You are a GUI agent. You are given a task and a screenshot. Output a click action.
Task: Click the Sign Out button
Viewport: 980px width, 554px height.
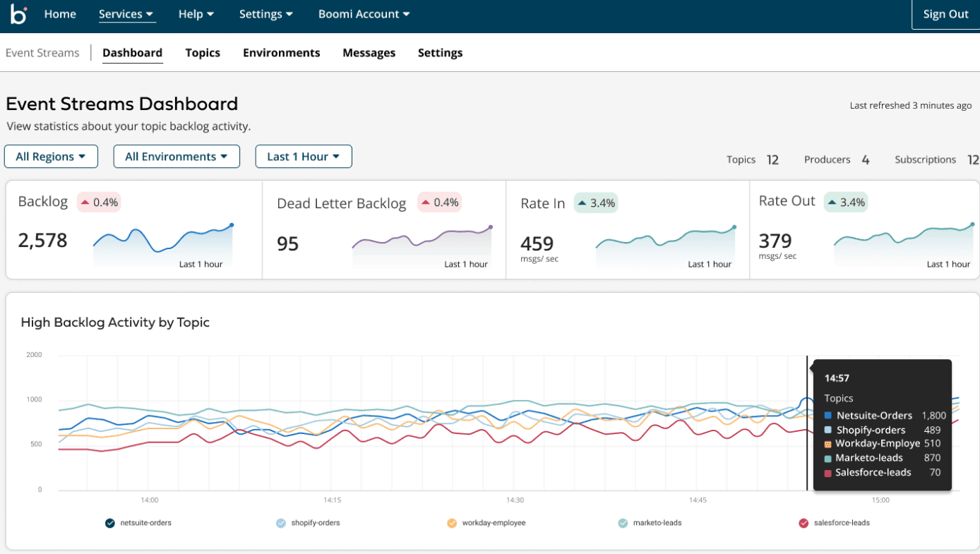point(946,14)
